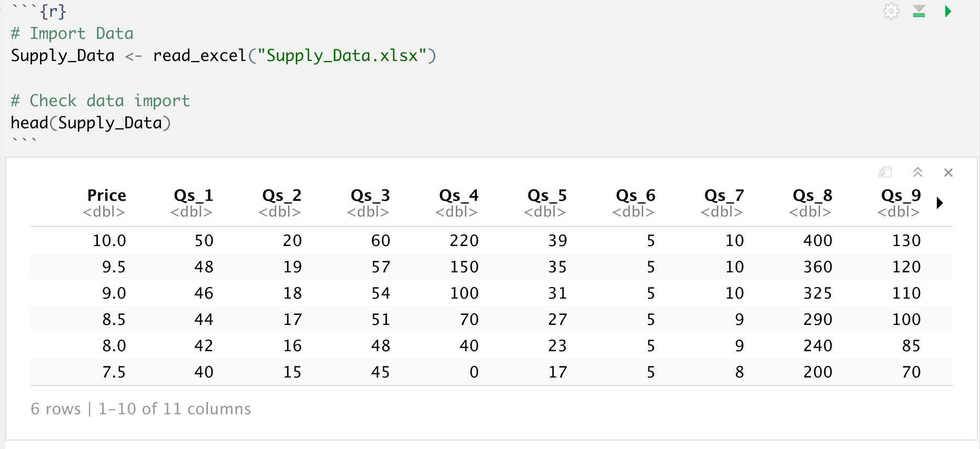The height and width of the screenshot is (449, 980).
Task: Select the Qs_6 column header
Action: [x=635, y=196]
